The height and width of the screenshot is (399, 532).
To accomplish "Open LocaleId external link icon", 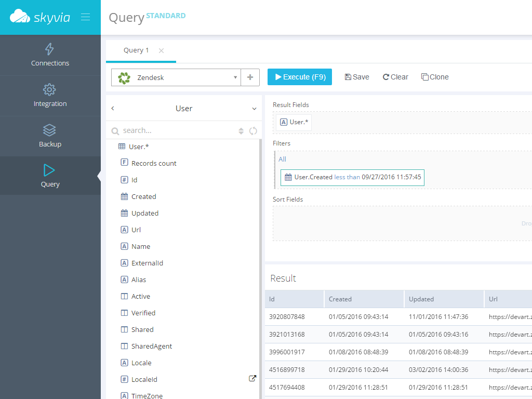I will [252, 379].
